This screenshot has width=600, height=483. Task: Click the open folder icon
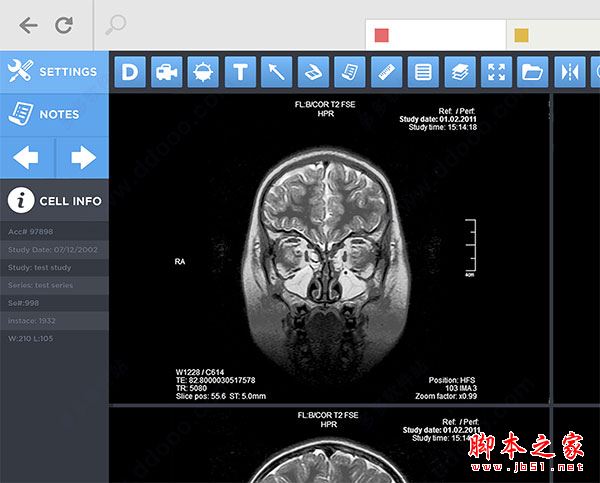click(533, 72)
